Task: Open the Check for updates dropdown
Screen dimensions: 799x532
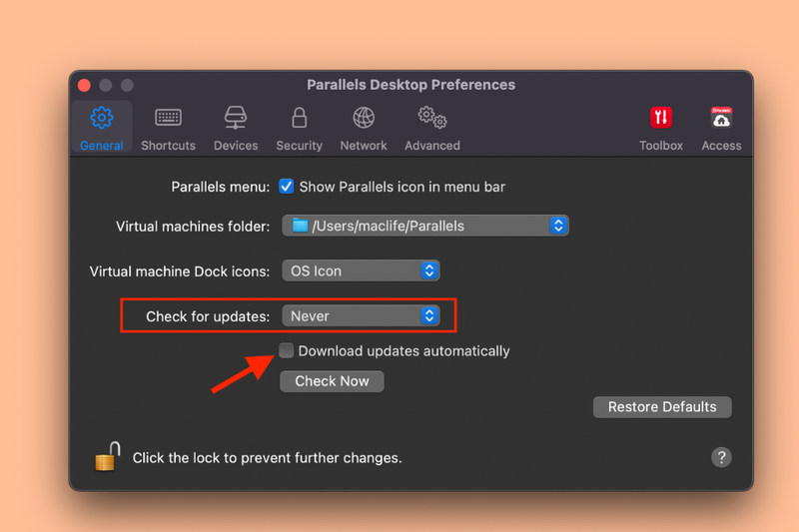Action: (x=361, y=316)
